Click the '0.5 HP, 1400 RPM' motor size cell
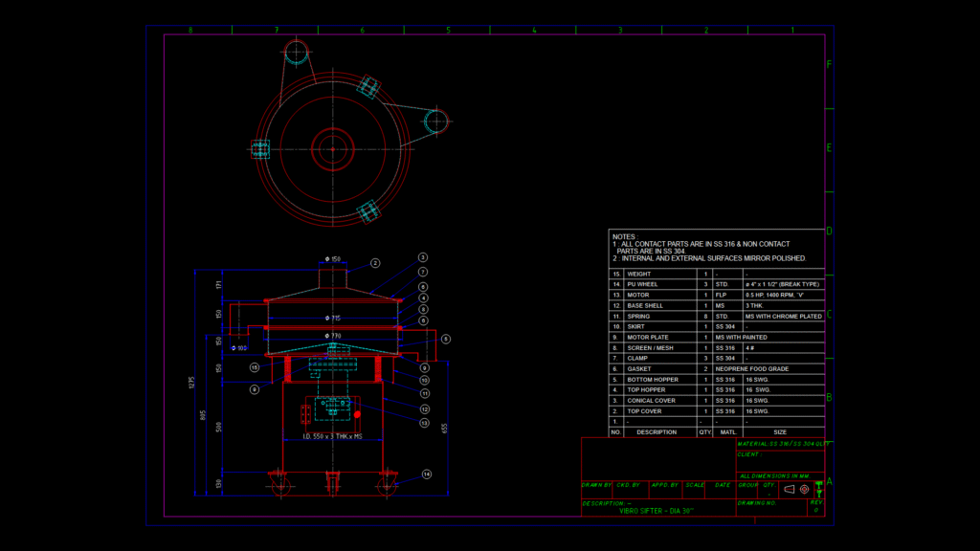 774,295
